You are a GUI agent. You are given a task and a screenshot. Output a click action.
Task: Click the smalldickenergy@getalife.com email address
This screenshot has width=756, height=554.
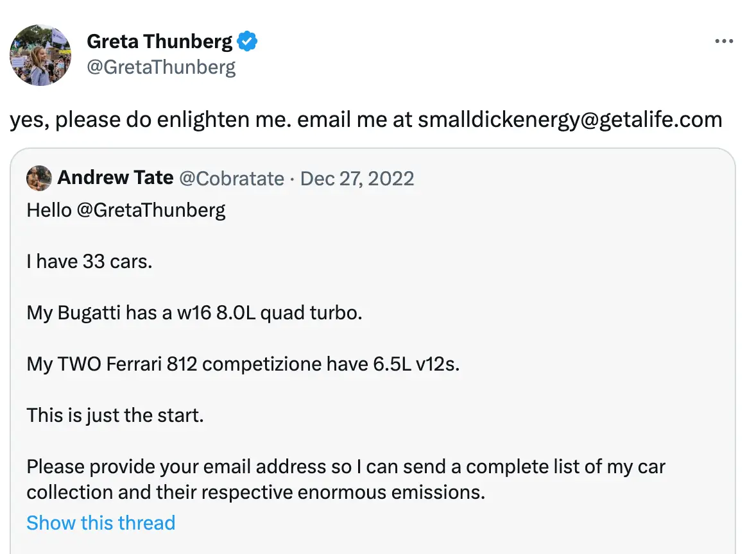coord(570,119)
